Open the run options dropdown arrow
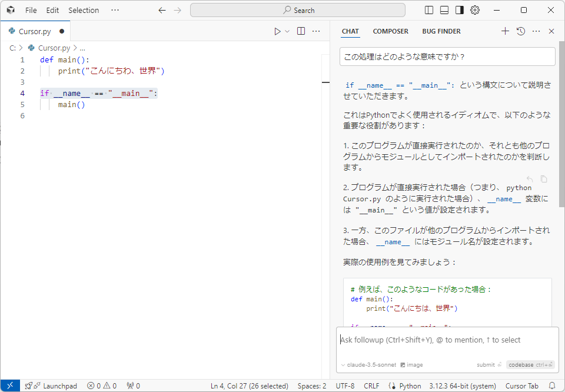The image size is (565, 392). pos(287,31)
